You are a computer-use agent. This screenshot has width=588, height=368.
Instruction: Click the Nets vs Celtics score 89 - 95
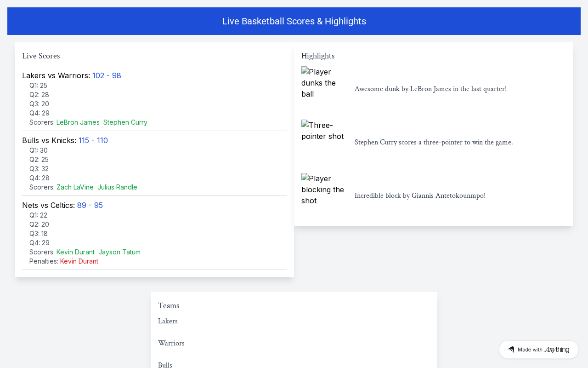pos(90,205)
